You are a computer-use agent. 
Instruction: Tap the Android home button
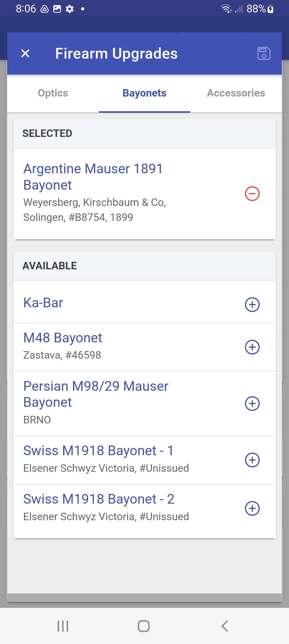pyautogui.click(x=144, y=626)
